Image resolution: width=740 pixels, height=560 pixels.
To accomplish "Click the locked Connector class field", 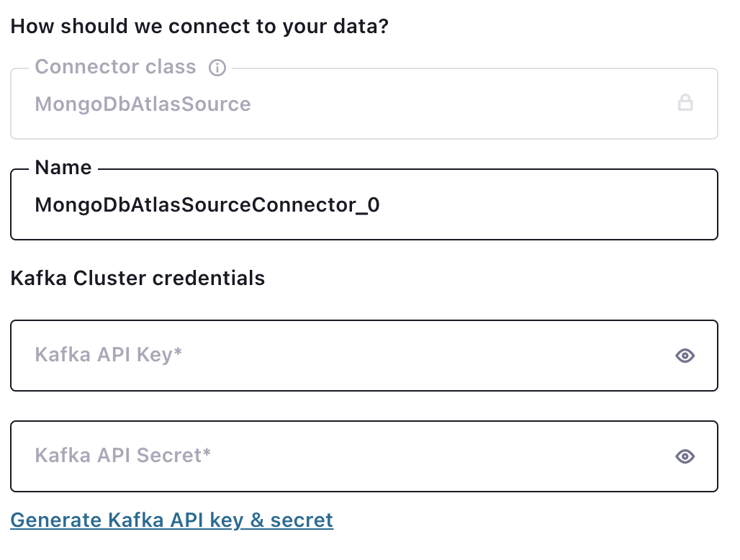I will [x=432, y=104].
